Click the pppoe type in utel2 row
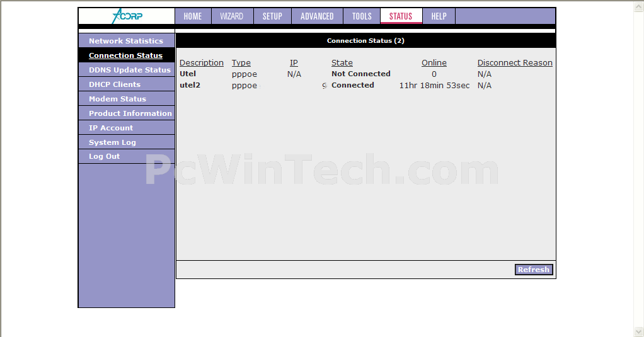Image resolution: width=644 pixels, height=337 pixels. point(244,86)
